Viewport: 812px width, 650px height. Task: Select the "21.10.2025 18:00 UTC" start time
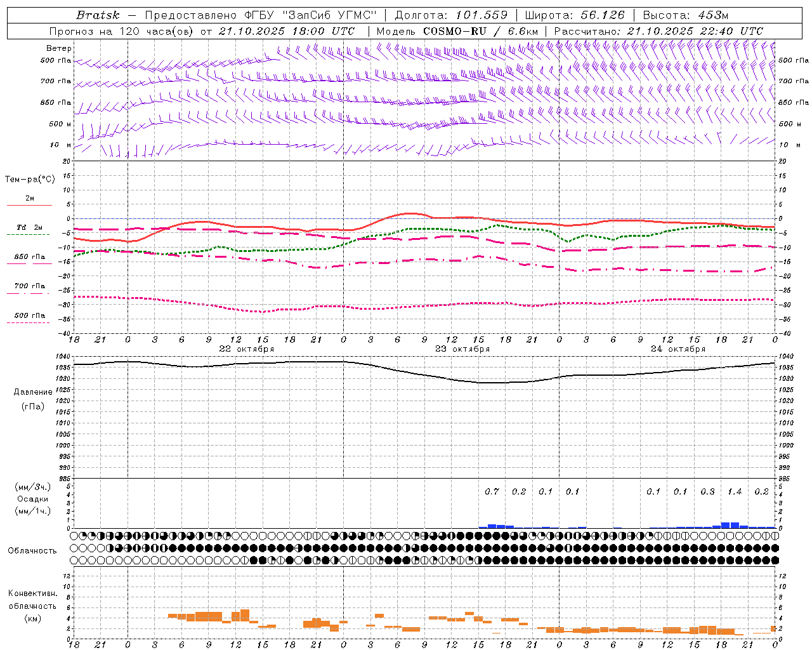click(287, 31)
